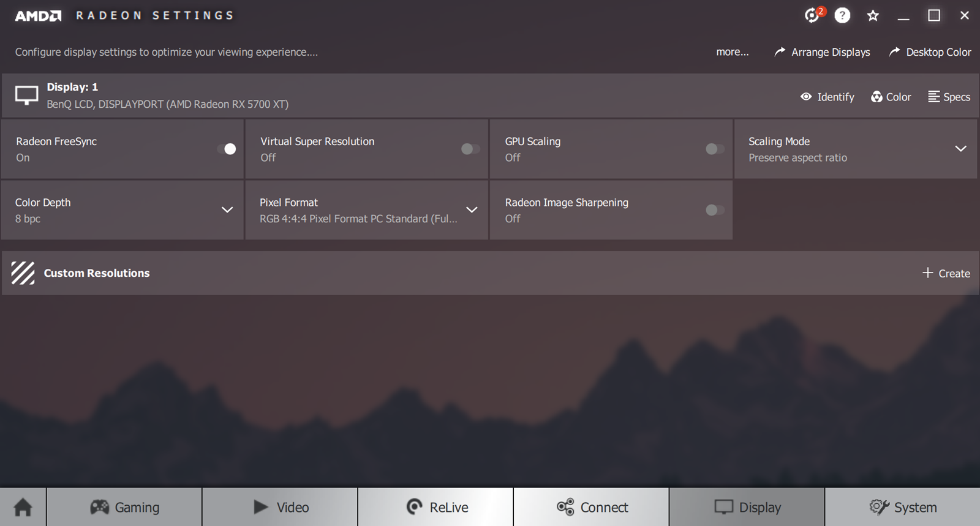Open the System tab
Viewport: 980px width, 526px height.
click(x=902, y=507)
